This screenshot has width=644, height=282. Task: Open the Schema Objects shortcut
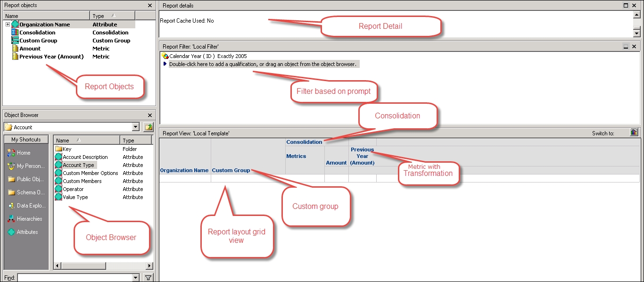(x=26, y=192)
